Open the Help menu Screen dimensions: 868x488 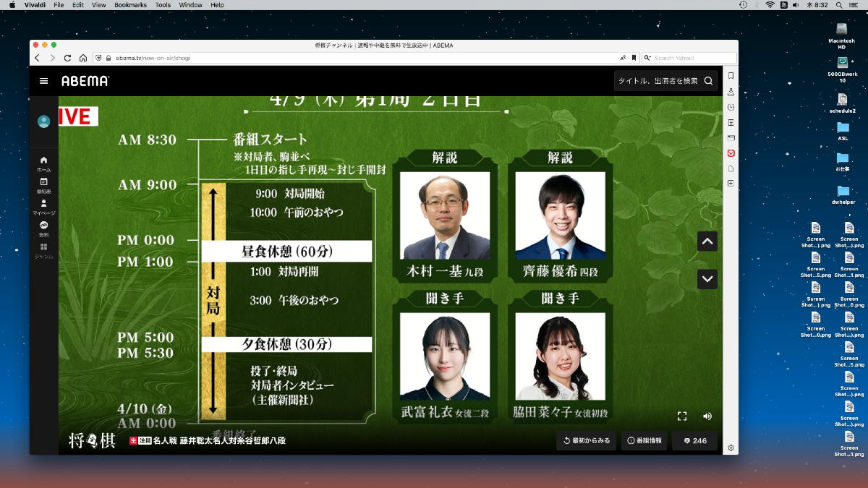[217, 5]
